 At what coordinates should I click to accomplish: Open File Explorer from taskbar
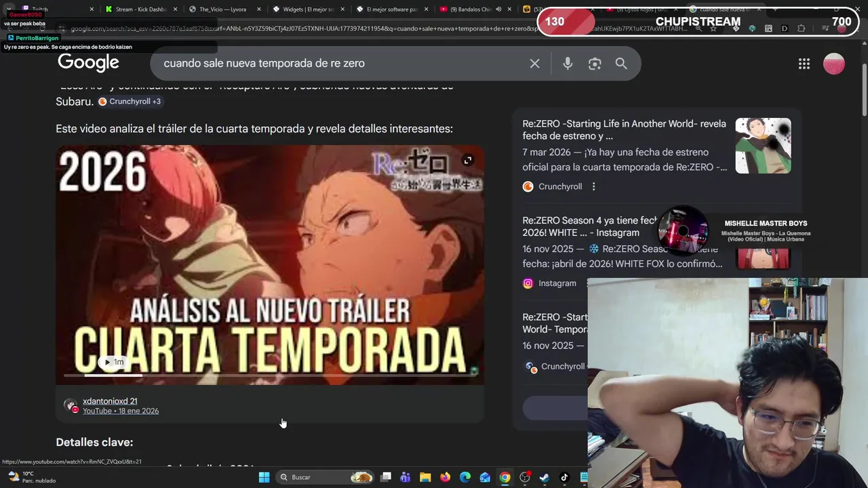(x=425, y=477)
